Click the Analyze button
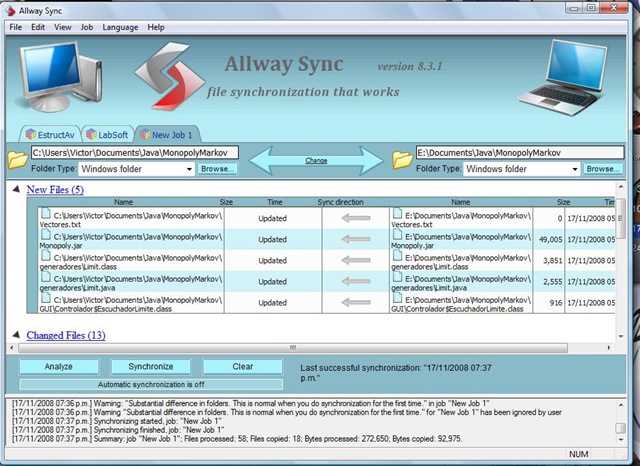The image size is (640, 466). tap(59, 366)
